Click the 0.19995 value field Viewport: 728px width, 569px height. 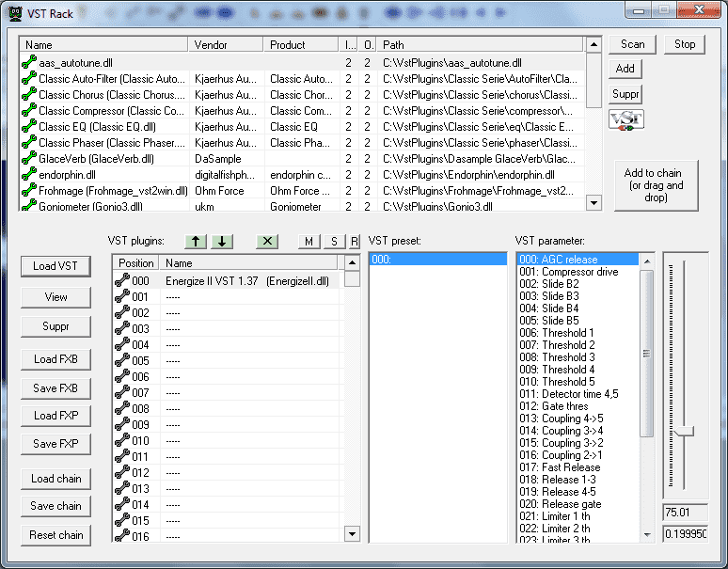(x=686, y=534)
